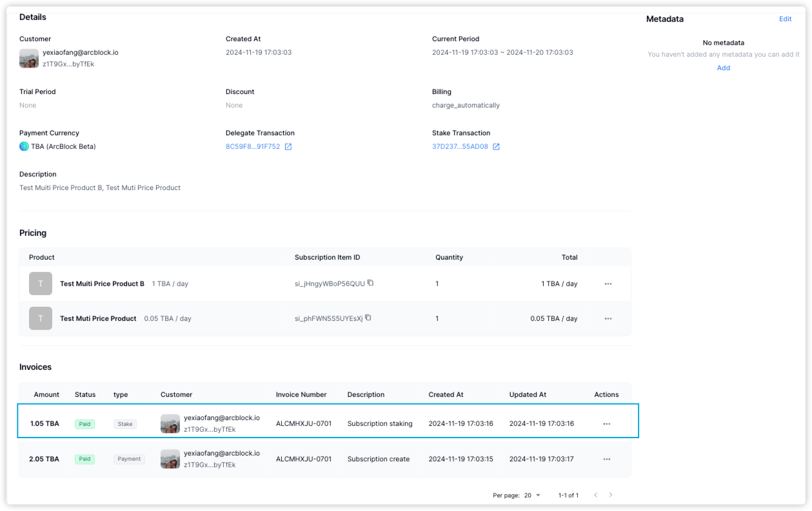Viewport: 812px width, 511px height.
Task: Open Delegate Transaction external link icon
Action: coord(288,147)
